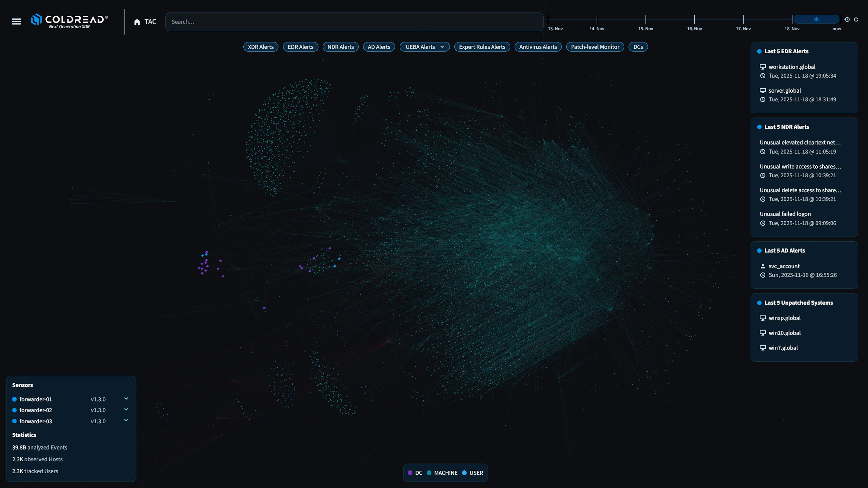
Task: Click the timeline range slider handle
Action: (x=816, y=19)
